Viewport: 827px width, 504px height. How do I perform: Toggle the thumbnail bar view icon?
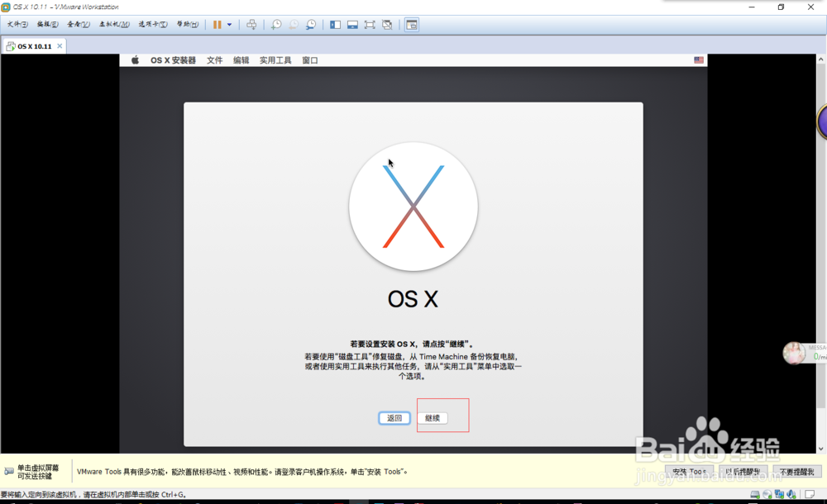[x=352, y=25]
